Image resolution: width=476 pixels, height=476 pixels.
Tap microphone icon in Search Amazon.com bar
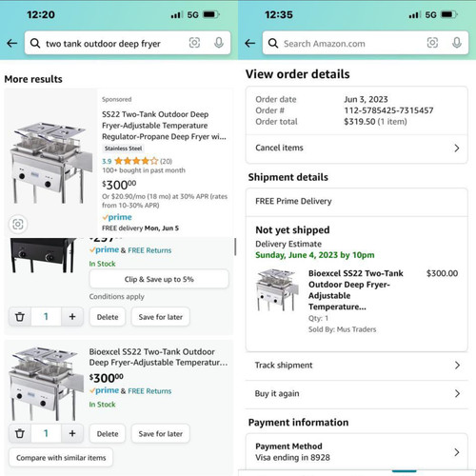[457, 43]
